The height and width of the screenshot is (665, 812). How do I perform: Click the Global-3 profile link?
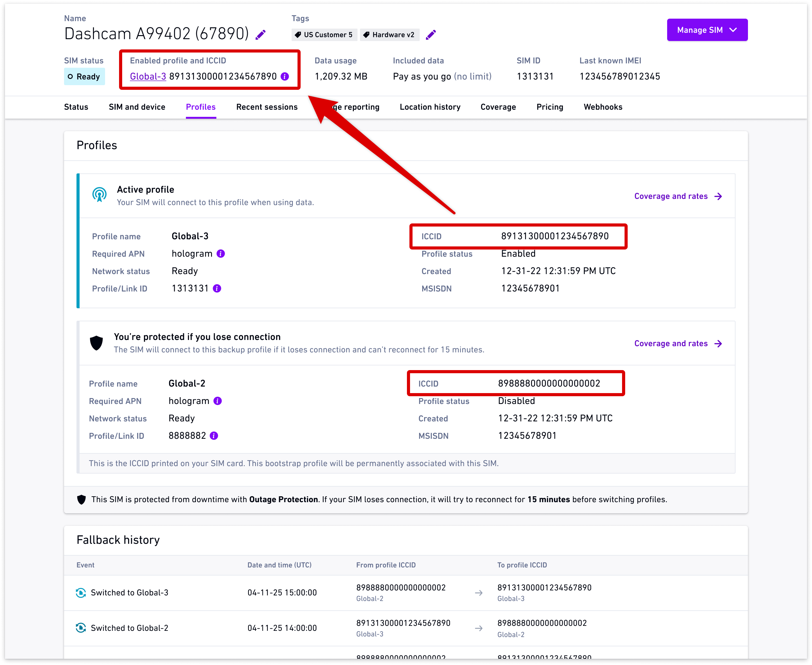click(148, 76)
